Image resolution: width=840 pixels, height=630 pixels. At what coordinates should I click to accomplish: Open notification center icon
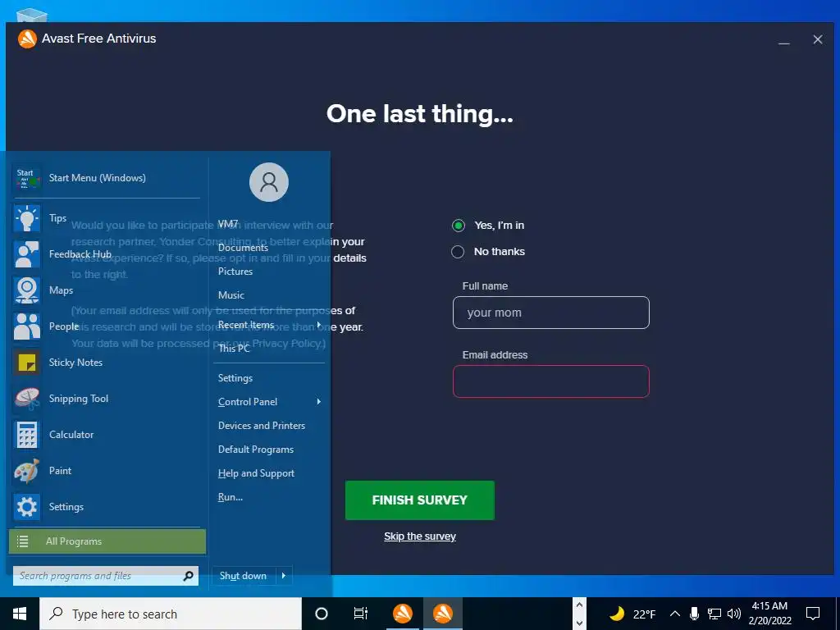pyautogui.click(x=813, y=614)
